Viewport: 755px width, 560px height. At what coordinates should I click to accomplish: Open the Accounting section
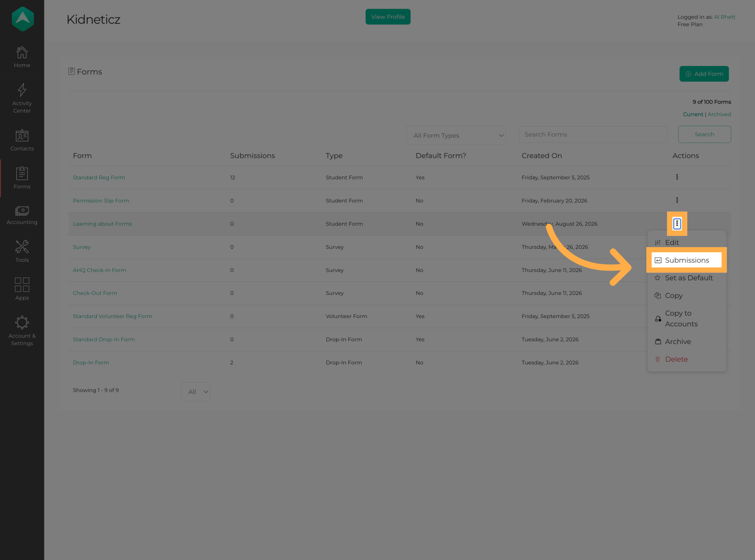[22, 215]
